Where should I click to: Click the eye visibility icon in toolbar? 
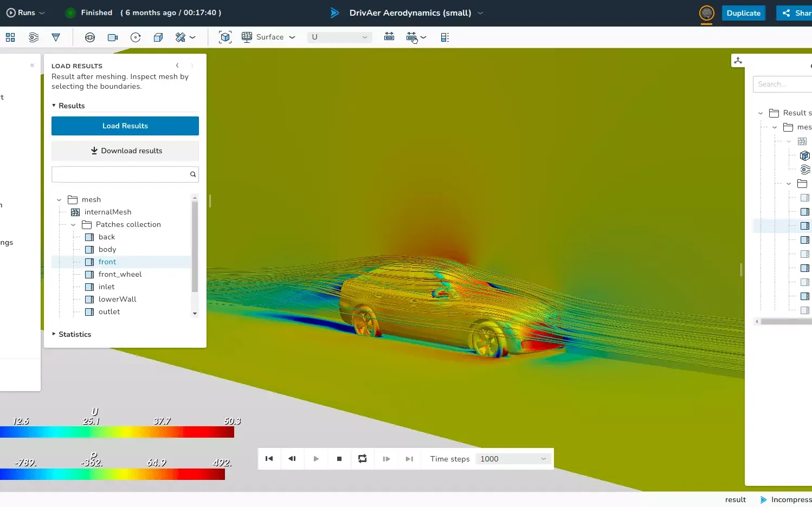click(x=90, y=37)
